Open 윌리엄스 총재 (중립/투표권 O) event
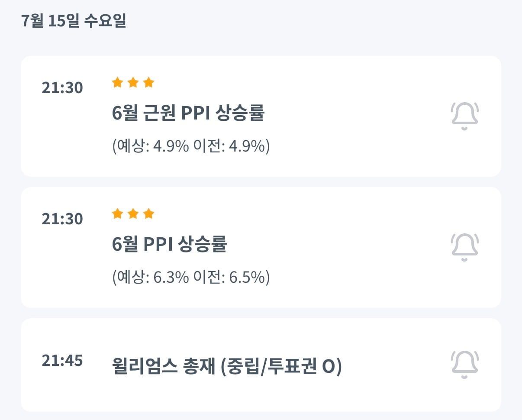The height and width of the screenshot is (420, 522). pos(227,367)
